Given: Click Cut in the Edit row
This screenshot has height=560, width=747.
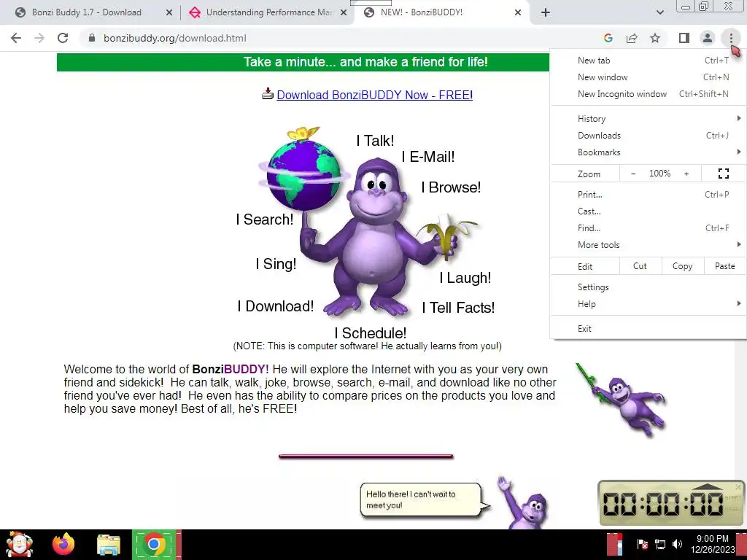Looking at the screenshot, I should pos(640,266).
